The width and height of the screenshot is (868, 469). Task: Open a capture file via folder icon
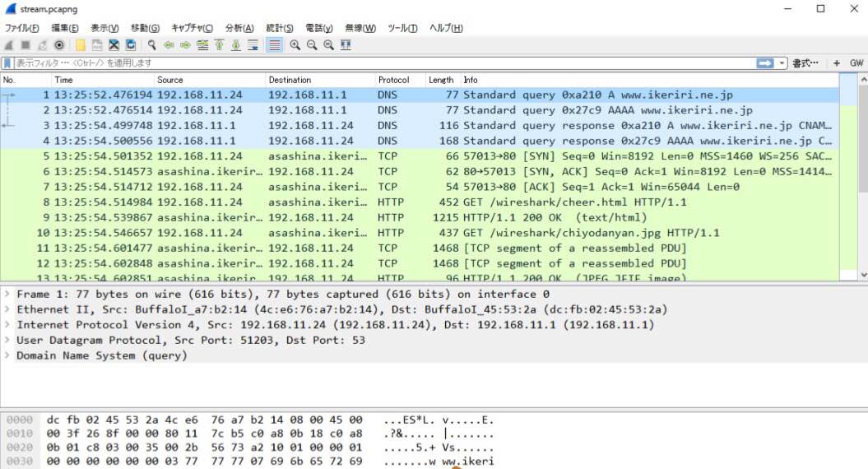(x=81, y=45)
